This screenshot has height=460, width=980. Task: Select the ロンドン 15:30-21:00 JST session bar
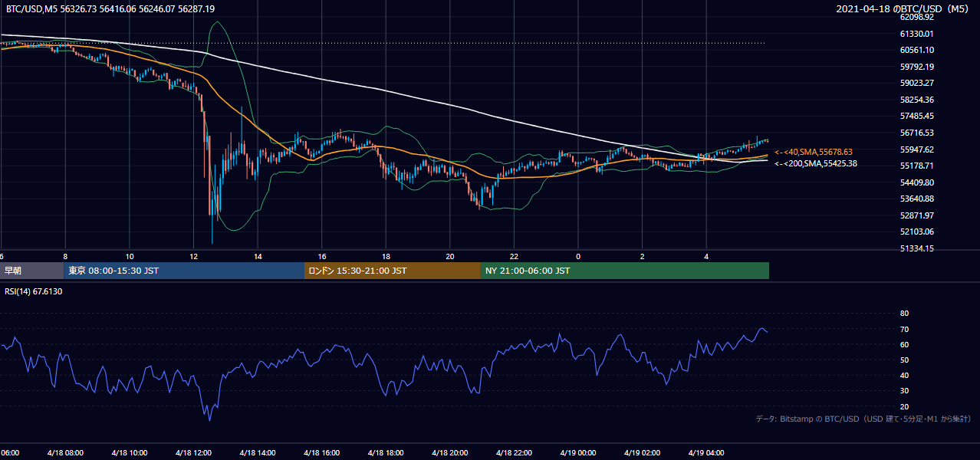(x=393, y=271)
